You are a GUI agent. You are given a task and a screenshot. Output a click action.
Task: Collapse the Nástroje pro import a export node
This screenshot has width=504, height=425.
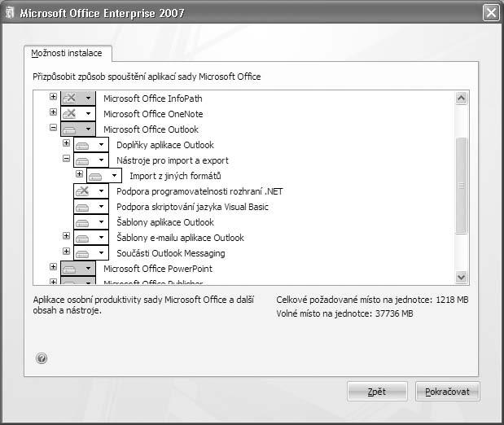(66, 158)
